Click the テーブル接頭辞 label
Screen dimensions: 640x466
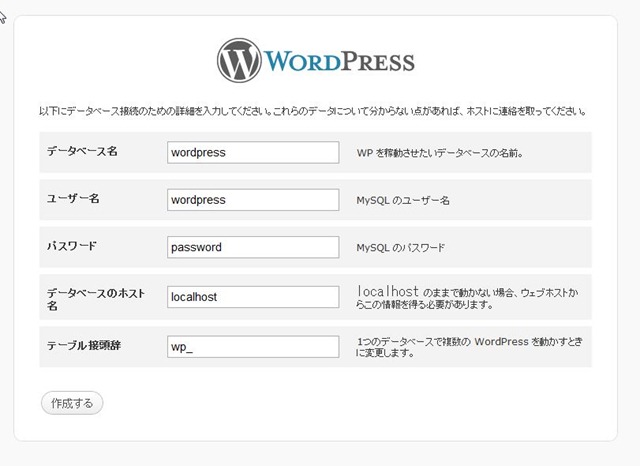click(x=85, y=345)
